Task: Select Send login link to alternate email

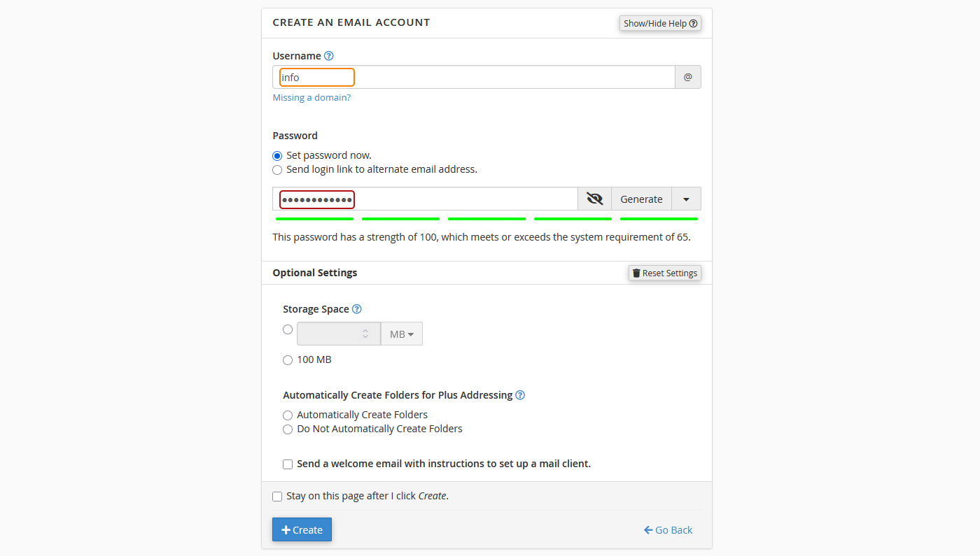Action: point(277,170)
